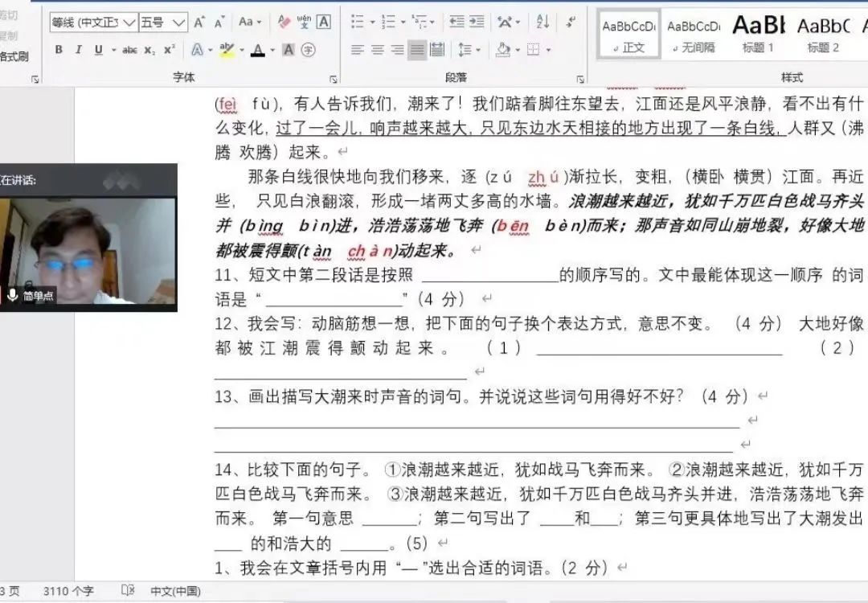Open the font size 五号 combo box
This screenshot has height=603, width=868.
pos(162,23)
